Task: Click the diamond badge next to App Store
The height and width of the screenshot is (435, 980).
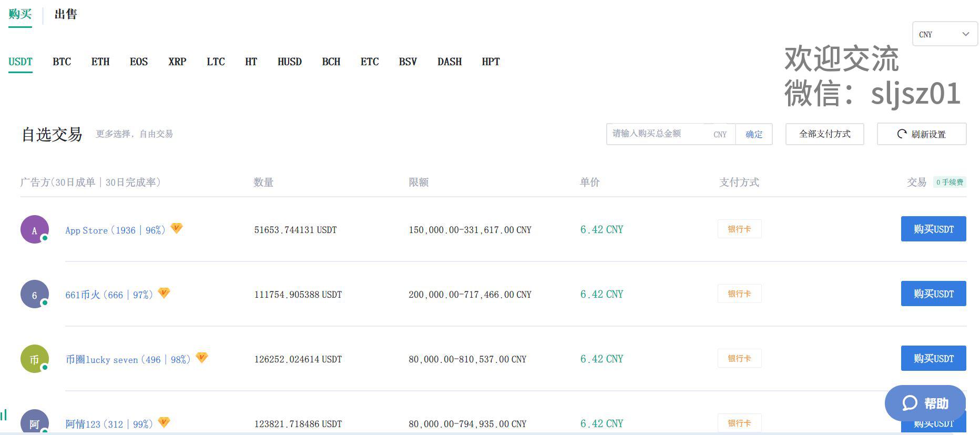Action: 177,228
